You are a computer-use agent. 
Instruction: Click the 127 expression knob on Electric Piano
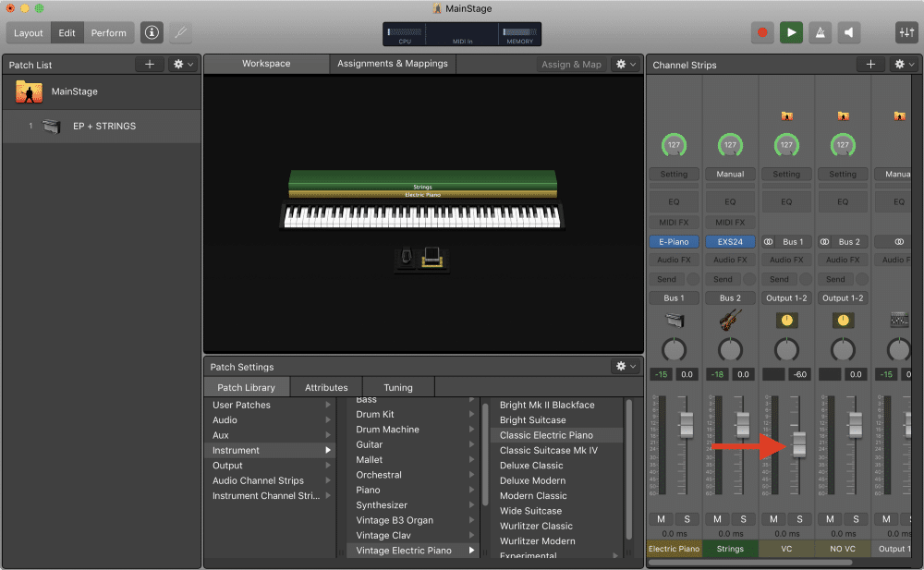pos(674,145)
